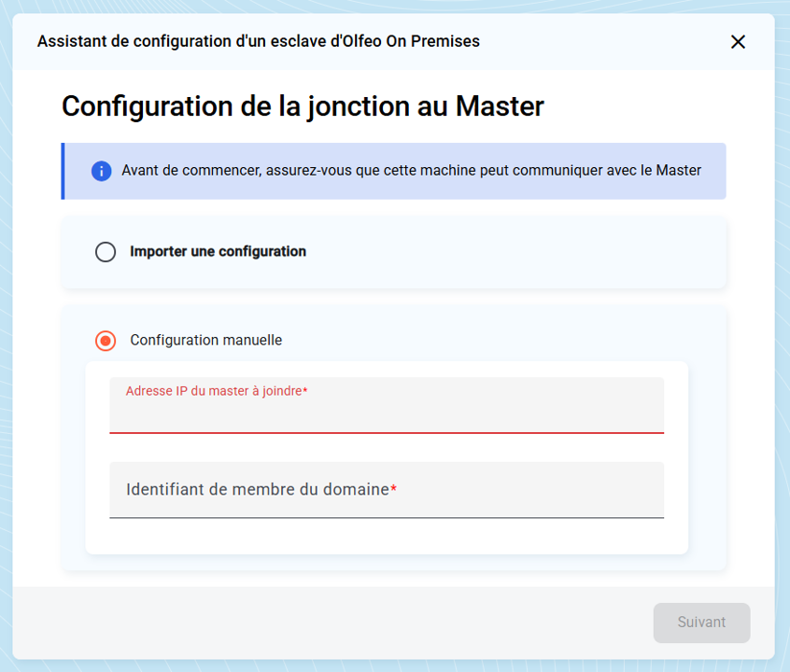
Task: Click the Avant de commencer info message
Action: tap(411, 171)
